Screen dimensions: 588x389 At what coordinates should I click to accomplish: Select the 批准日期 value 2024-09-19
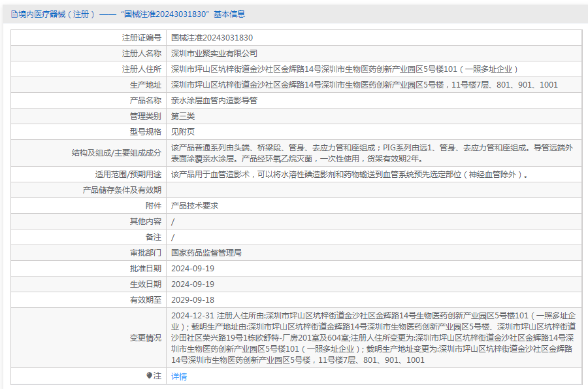coord(193,269)
